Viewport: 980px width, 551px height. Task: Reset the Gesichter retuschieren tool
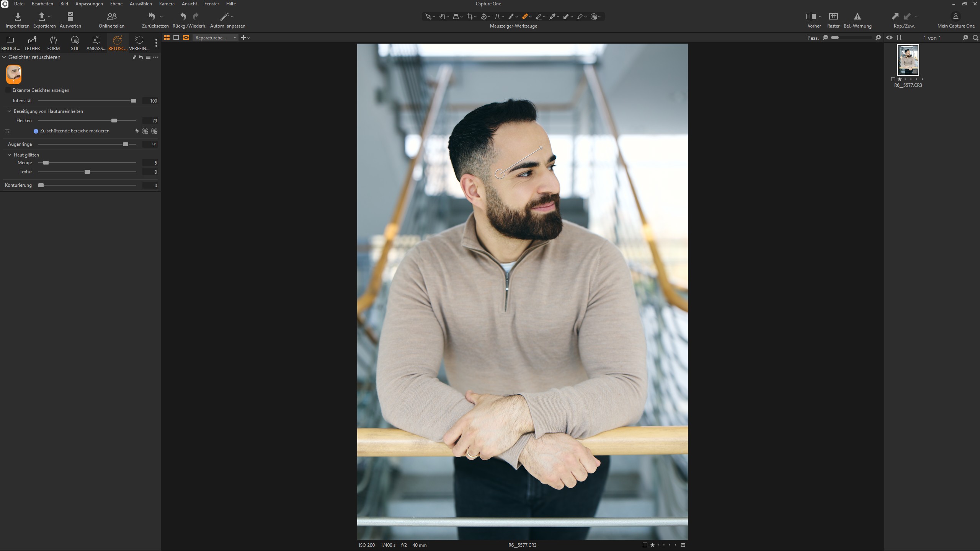[141, 57]
